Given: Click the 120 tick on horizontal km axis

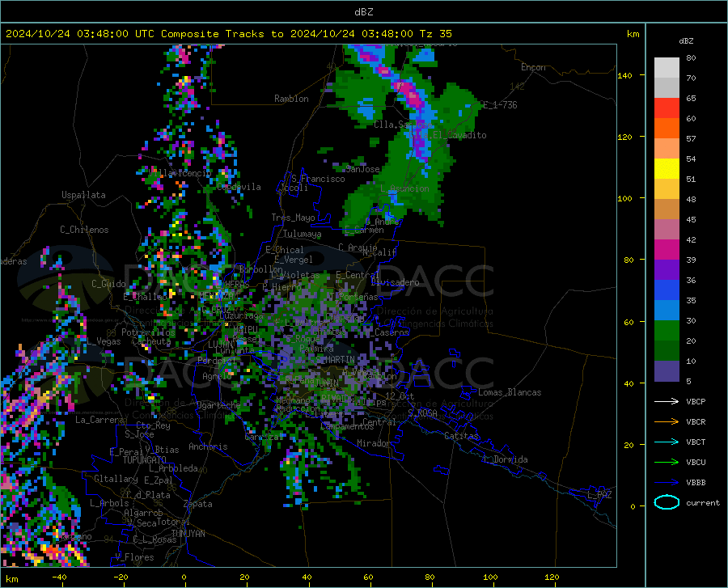Looking at the screenshot, I should [x=552, y=577].
